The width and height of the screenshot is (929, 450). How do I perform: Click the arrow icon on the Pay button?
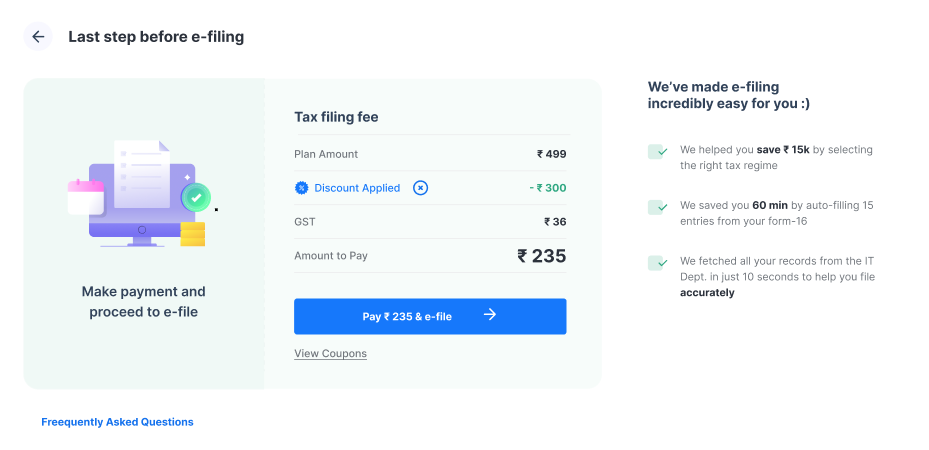(489, 314)
